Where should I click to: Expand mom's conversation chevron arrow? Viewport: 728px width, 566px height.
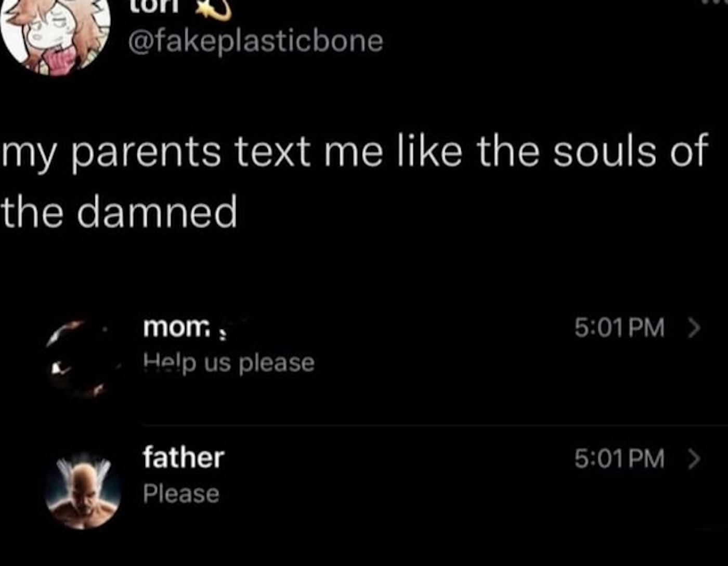tap(694, 327)
